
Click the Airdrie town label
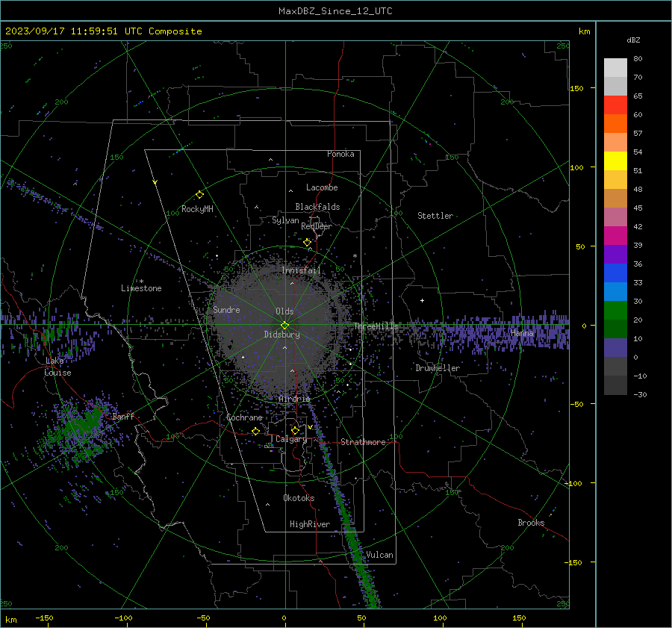[294, 399]
